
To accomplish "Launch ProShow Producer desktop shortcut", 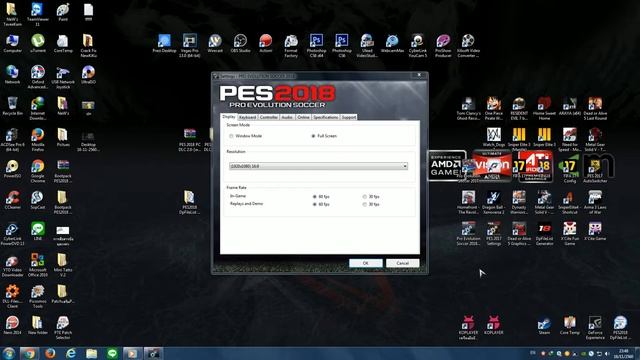I will [x=443, y=45].
